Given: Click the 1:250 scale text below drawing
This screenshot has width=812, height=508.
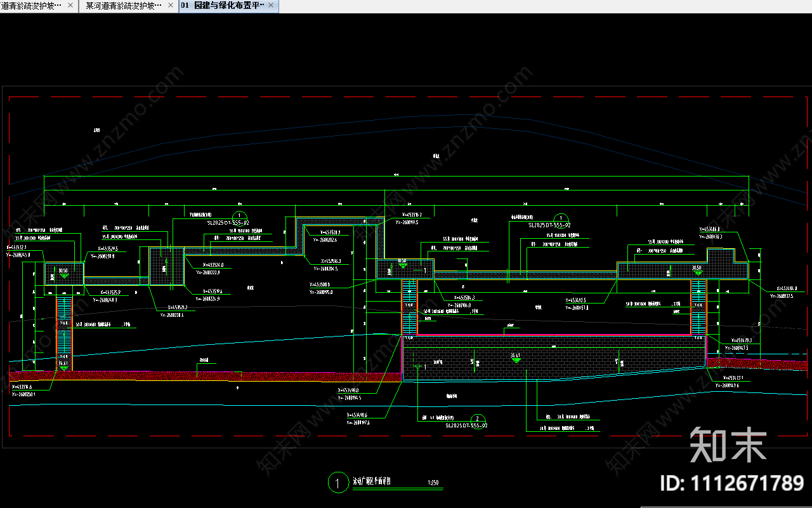Looking at the screenshot, I should [433, 483].
